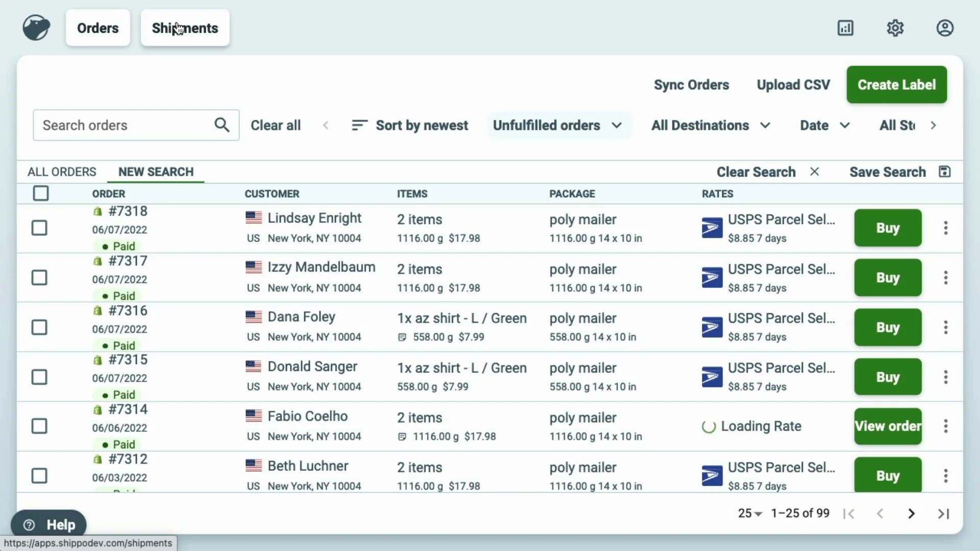Open the analytics reports icon
This screenshot has width=980, height=551.
(845, 28)
